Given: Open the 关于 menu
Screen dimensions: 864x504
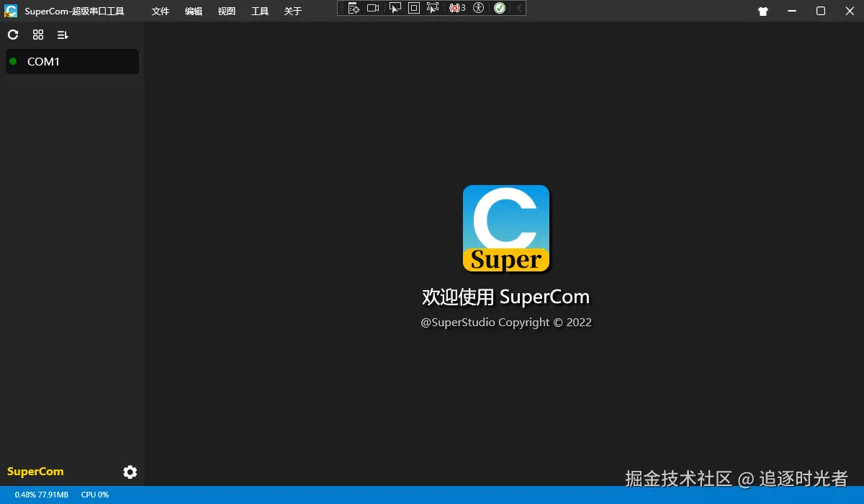Looking at the screenshot, I should tap(293, 12).
